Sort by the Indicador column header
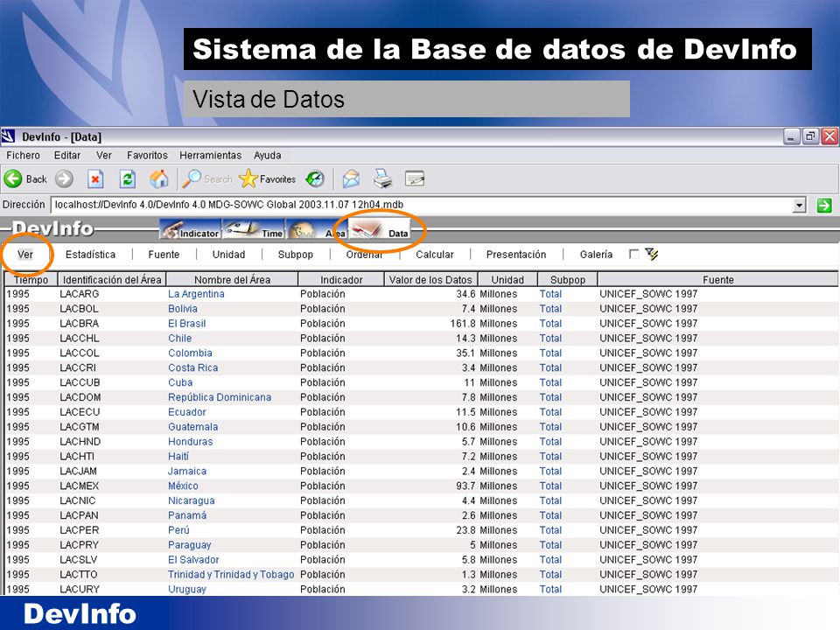The width and height of the screenshot is (840, 630). 341,280
